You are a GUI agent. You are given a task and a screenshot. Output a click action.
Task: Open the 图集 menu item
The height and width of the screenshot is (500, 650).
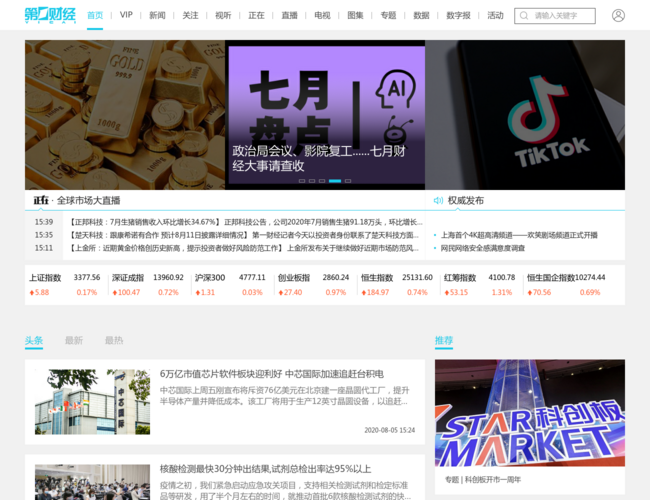(355, 15)
